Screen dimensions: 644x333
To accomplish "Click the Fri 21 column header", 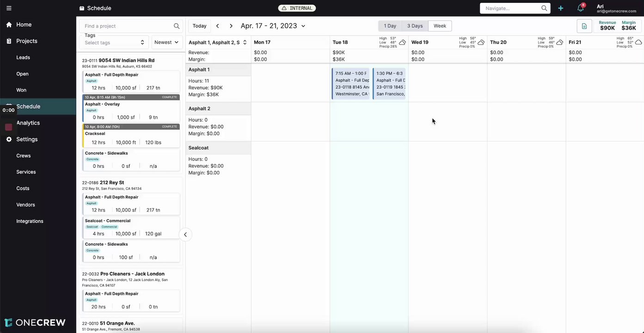I will (x=575, y=42).
